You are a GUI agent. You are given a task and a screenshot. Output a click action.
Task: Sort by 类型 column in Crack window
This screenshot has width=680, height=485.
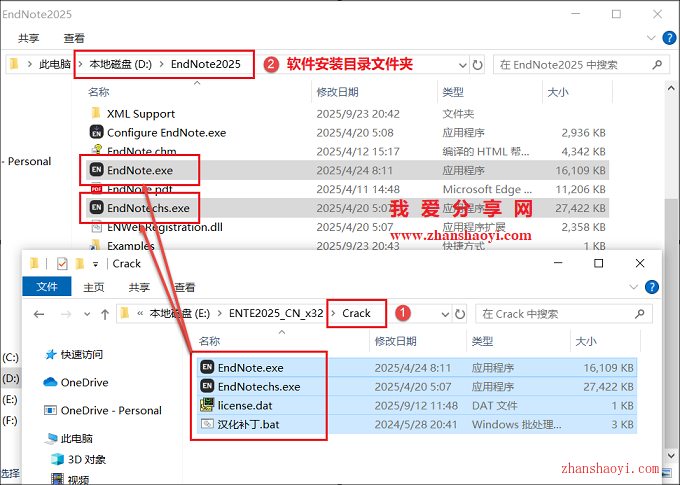tap(482, 341)
